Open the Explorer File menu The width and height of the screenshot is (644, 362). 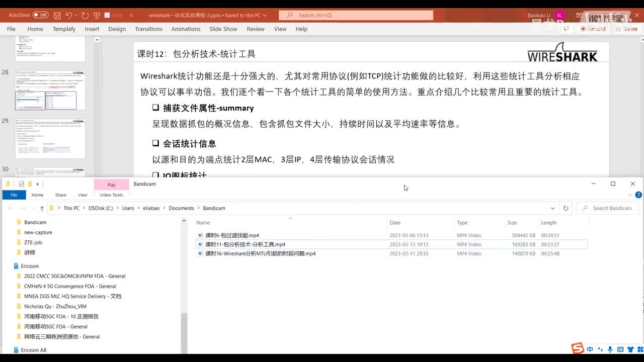(x=14, y=195)
